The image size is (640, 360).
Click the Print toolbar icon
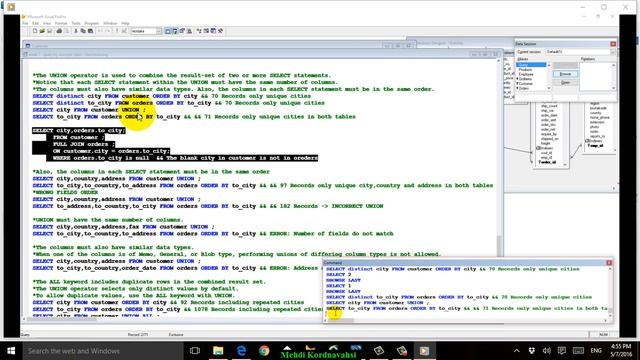(x=59, y=31)
